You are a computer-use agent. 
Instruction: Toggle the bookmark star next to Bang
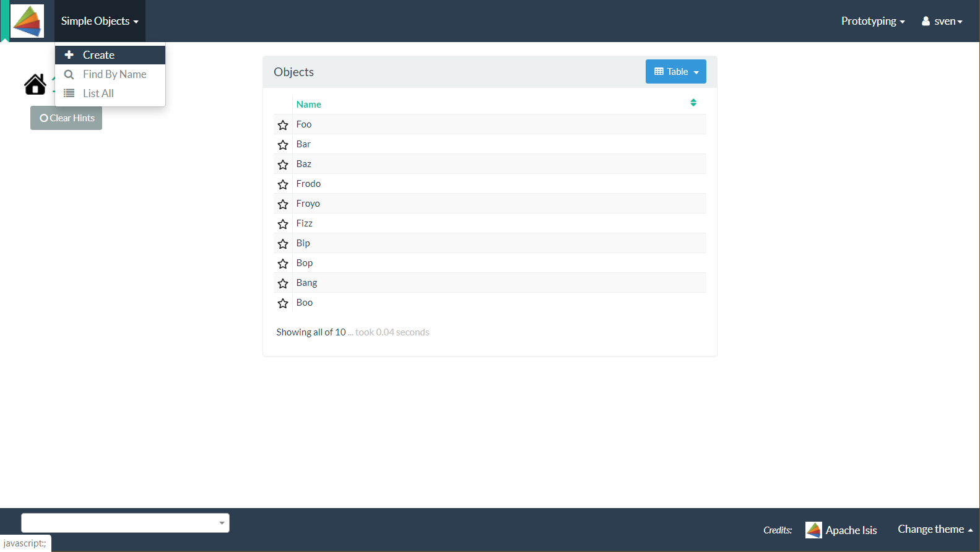283,283
